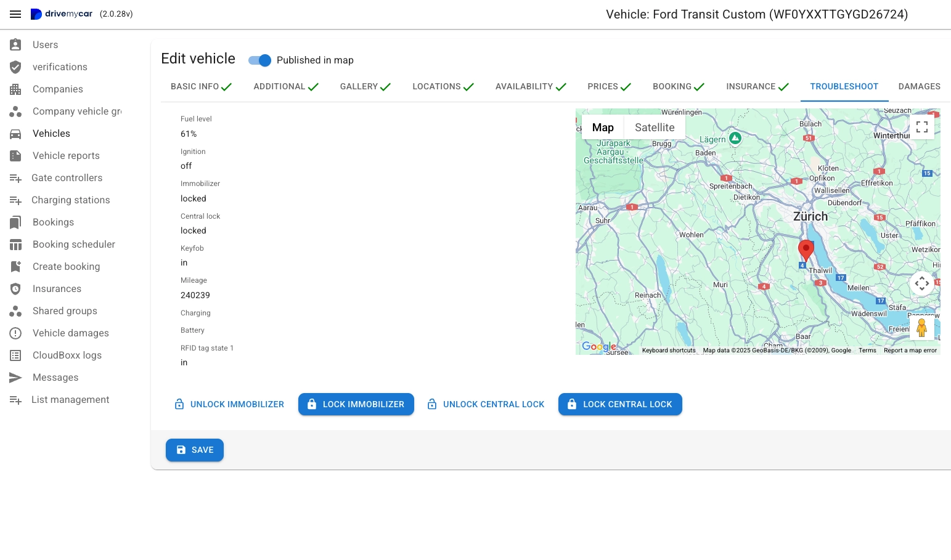Click the Messages send icon

point(15,378)
